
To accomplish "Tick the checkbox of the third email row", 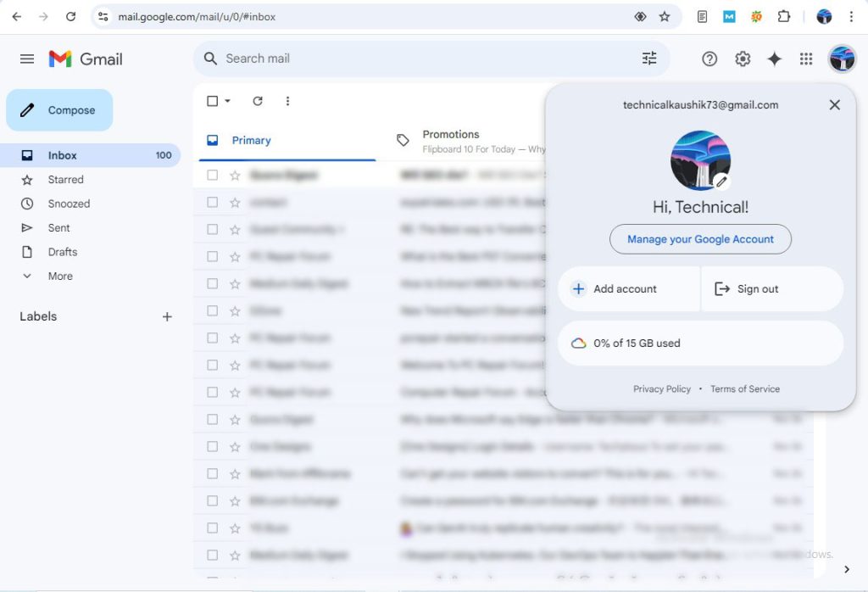I will tap(212, 229).
